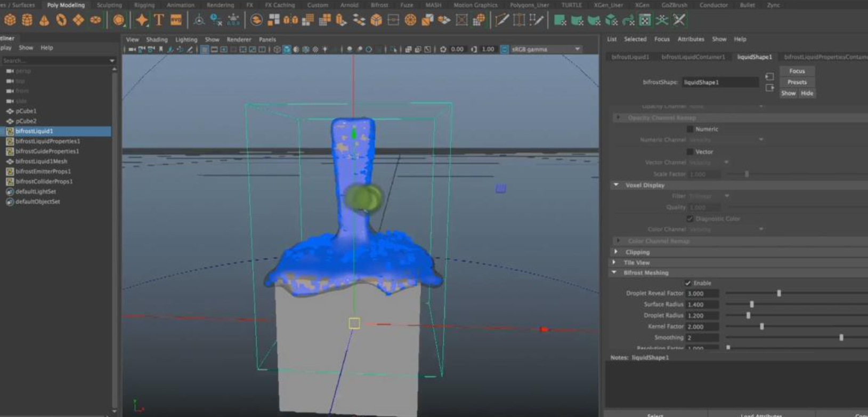Check the Vector checkbox
Screen dimensions: 868x417
click(690, 152)
